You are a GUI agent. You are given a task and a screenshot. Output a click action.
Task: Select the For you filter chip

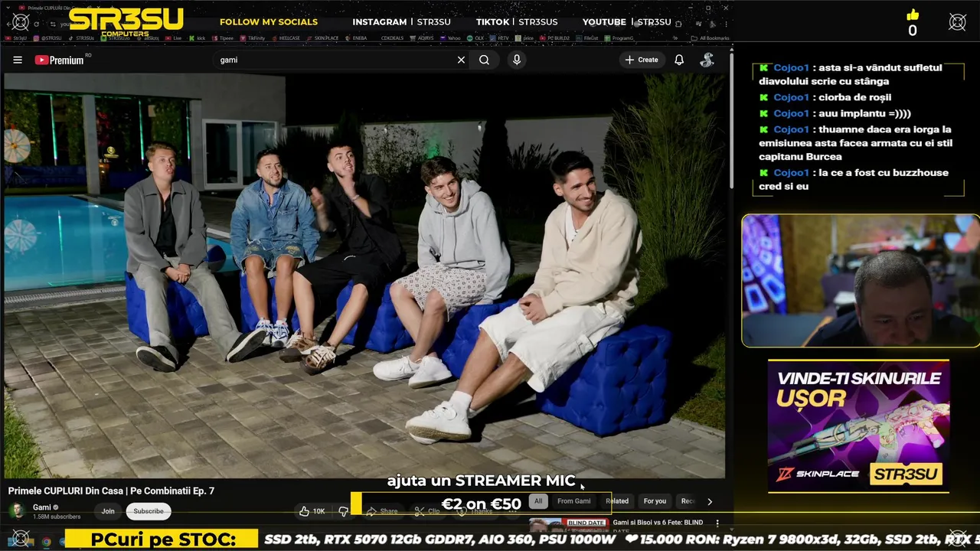click(x=655, y=501)
